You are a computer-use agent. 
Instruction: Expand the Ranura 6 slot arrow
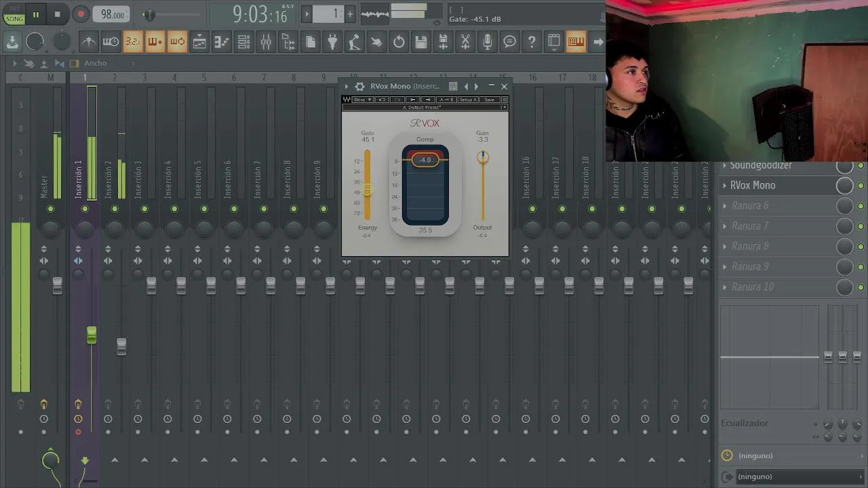[725, 205]
